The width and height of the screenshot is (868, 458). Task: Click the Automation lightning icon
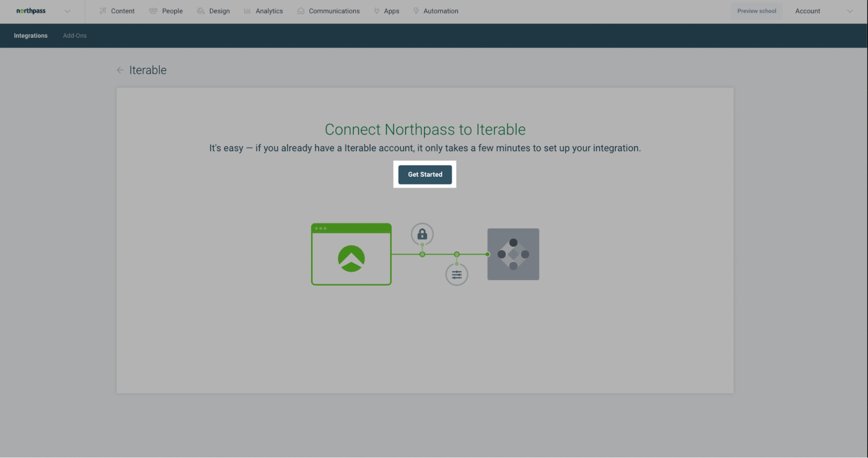point(416,11)
